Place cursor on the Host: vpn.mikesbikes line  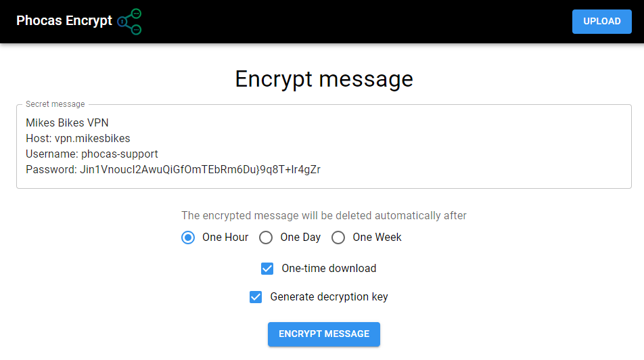tap(78, 139)
